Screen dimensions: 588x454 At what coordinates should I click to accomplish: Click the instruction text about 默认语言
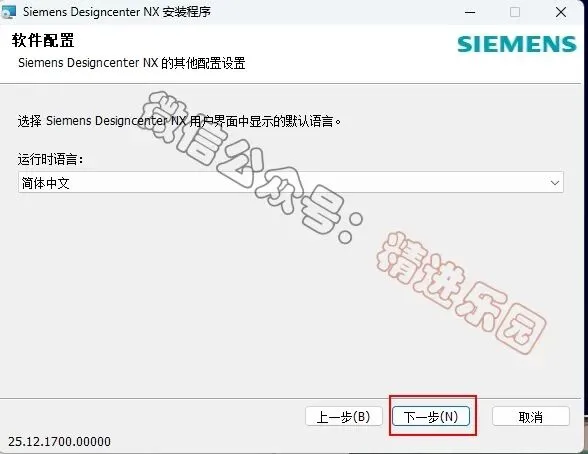(179, 121)
